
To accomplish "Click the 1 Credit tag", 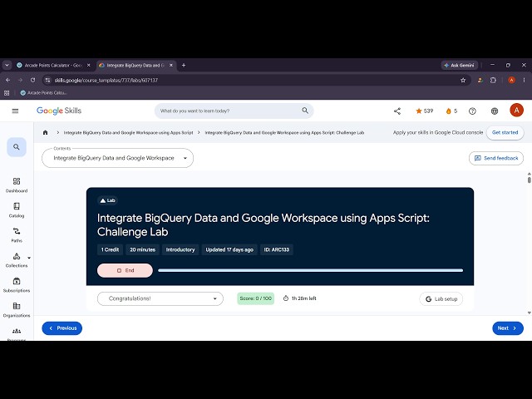I will point(110,249).
